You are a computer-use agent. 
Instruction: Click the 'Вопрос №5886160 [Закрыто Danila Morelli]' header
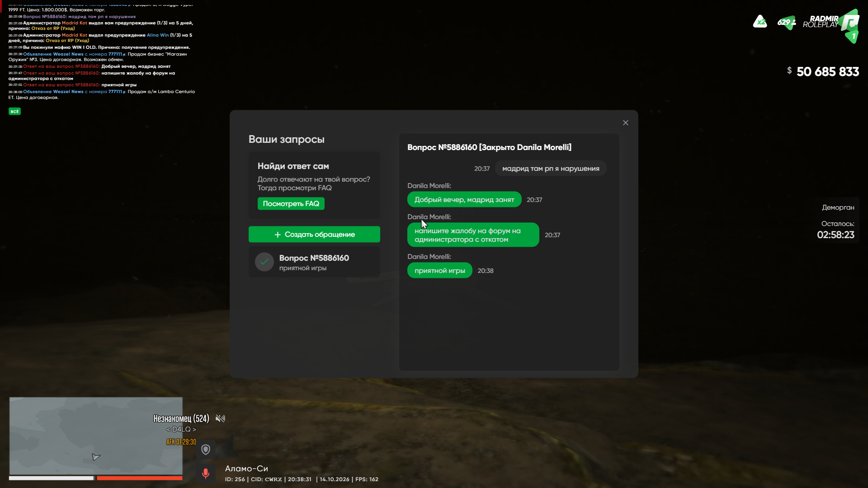(489, 147)
